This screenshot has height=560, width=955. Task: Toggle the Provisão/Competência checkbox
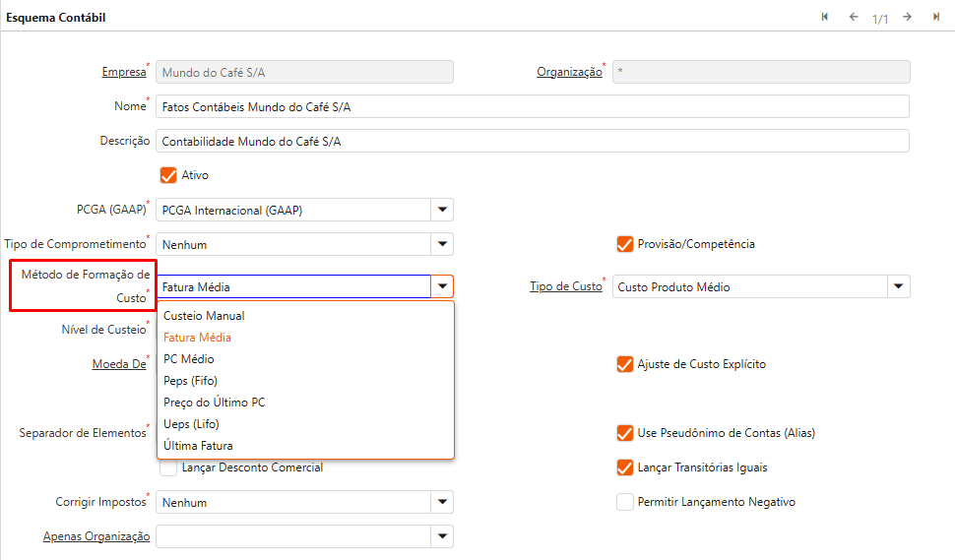tap(624, 244)
